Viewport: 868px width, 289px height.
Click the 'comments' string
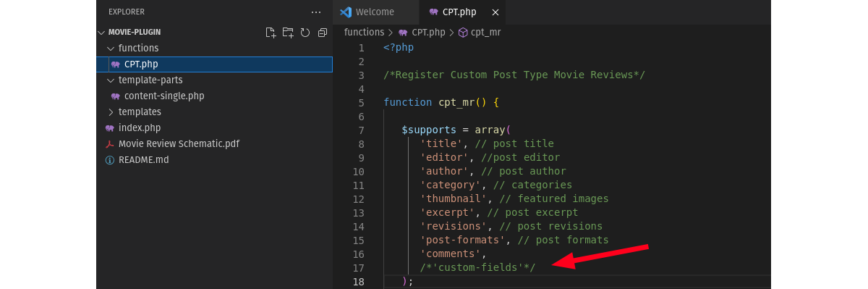click(451, 254)
